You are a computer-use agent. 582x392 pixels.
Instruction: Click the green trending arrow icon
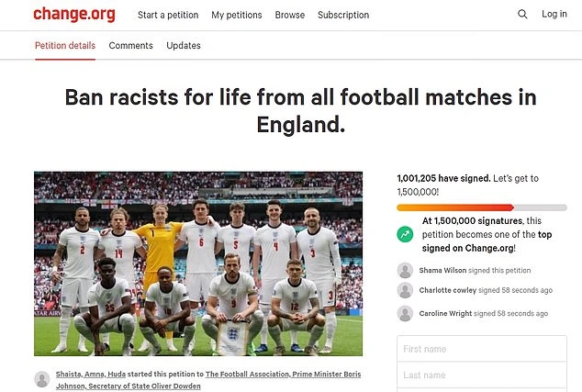tap(405, 234)
